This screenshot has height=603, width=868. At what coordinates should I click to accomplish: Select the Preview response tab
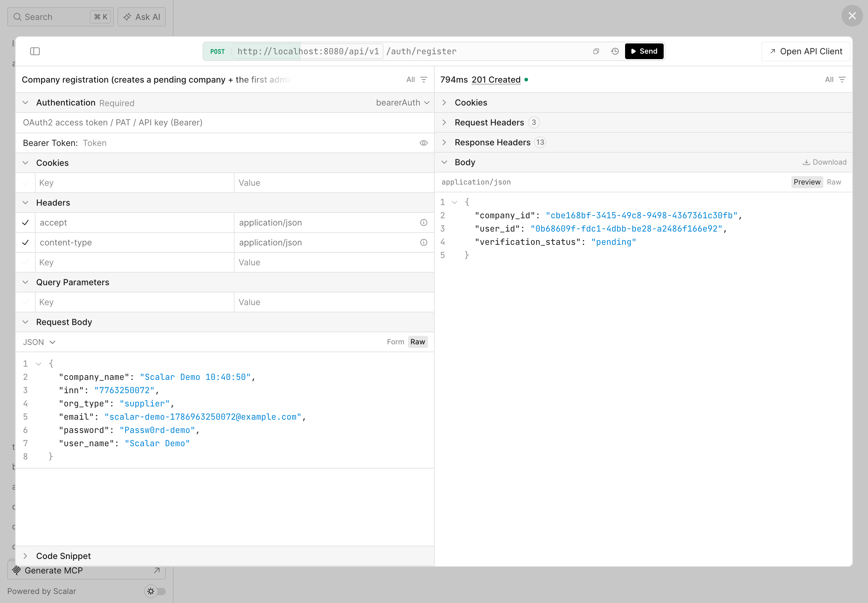tap(807, 182)
